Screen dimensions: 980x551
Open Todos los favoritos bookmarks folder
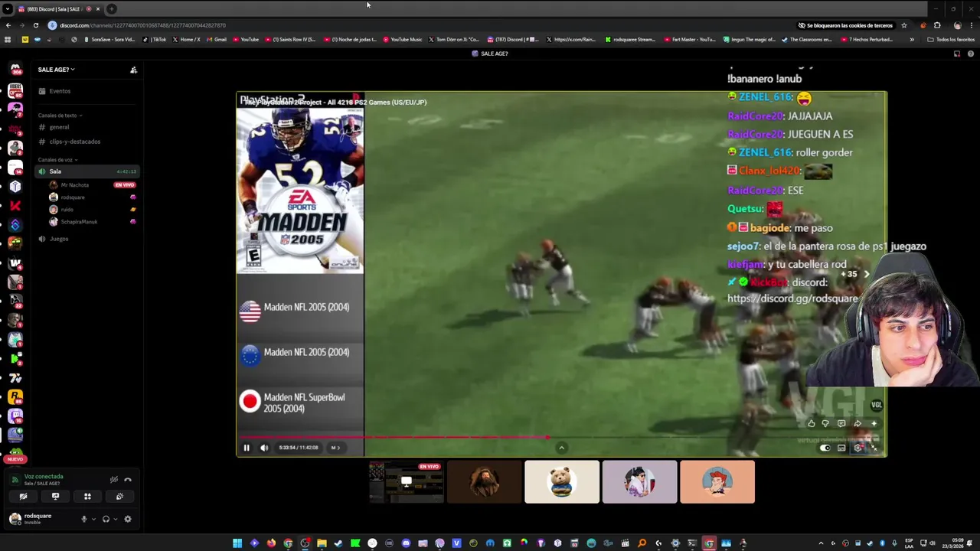pos(952,40)
